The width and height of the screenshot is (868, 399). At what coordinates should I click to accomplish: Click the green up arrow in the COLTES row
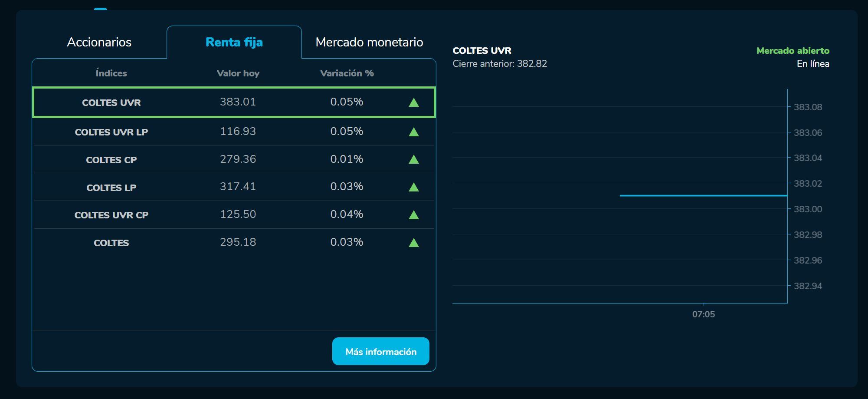click(413, 243)
